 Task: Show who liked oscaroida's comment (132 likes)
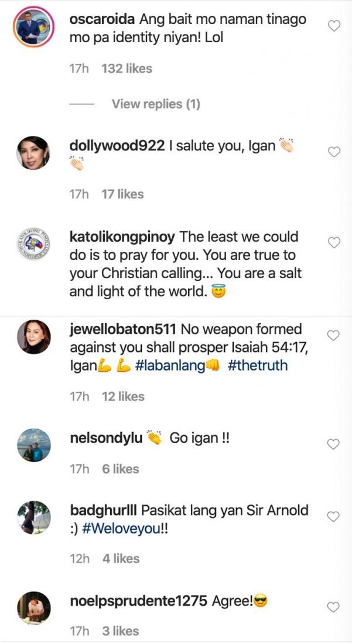pyautogui.click(x=127, y=68)
